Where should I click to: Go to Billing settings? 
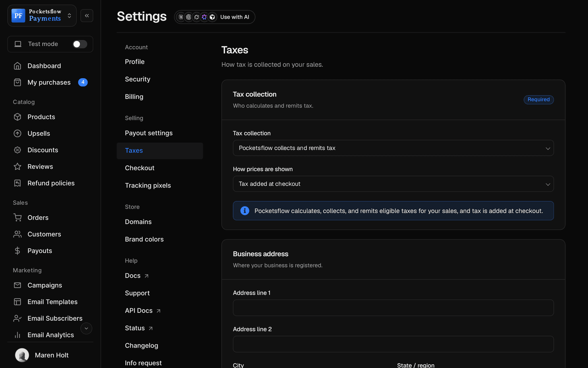160,97
